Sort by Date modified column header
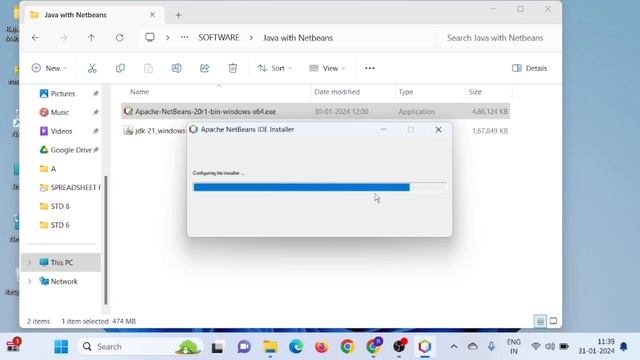The image size is (640, 360). tap(337, 92)
